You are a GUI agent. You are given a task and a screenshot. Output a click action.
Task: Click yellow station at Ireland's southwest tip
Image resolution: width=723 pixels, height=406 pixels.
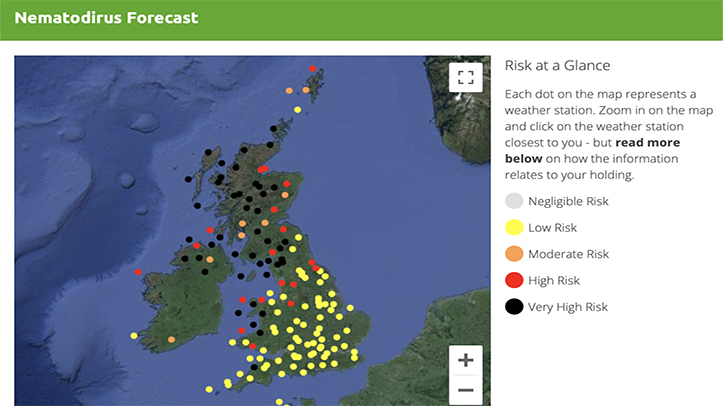click(x=133, y=336)
